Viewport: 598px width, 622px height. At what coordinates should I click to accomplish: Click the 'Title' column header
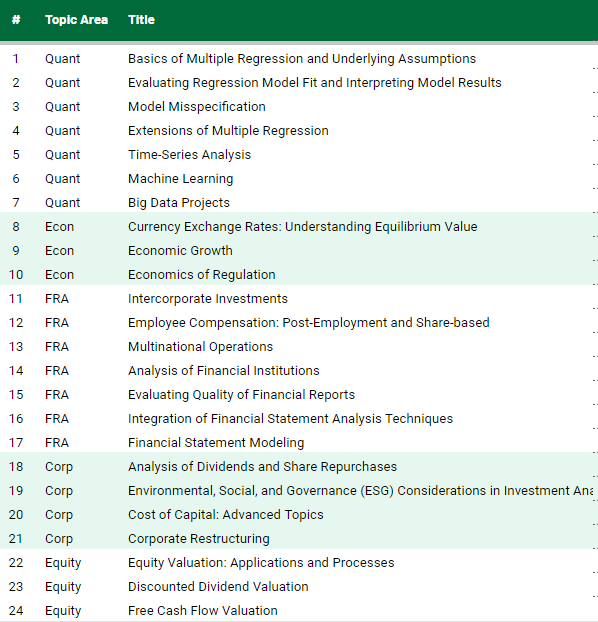(x=141, y=20)
